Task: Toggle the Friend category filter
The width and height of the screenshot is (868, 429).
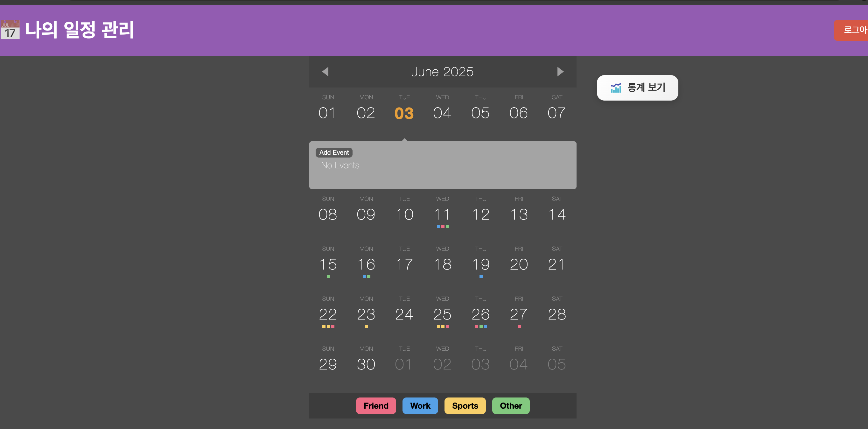Action: [x=376, y=405]
